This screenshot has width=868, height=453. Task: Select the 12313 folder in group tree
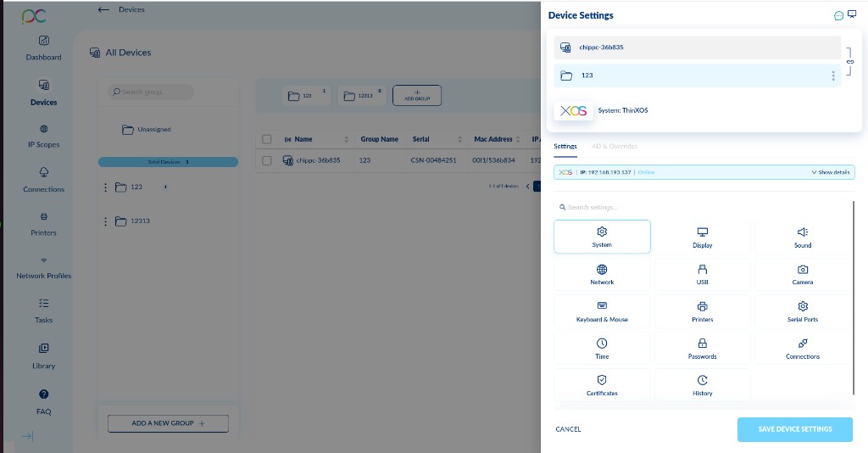(x=132, y=221)
